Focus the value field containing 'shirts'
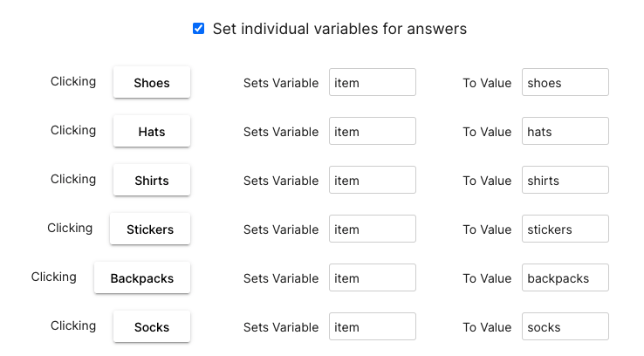The height and width of the screenshot is (356, 644). [565, 181]
